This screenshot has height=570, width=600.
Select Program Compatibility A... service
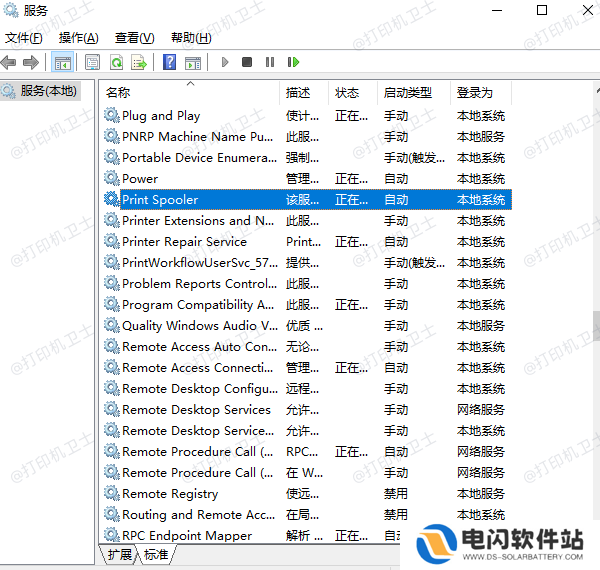[308, 305]
